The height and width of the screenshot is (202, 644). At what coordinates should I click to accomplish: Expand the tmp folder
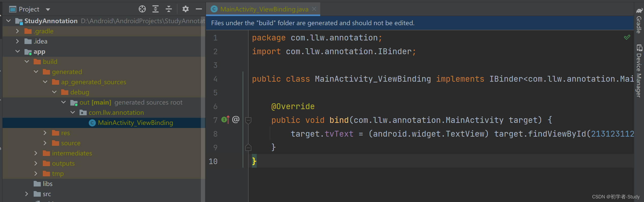click(x=36, y=174)
